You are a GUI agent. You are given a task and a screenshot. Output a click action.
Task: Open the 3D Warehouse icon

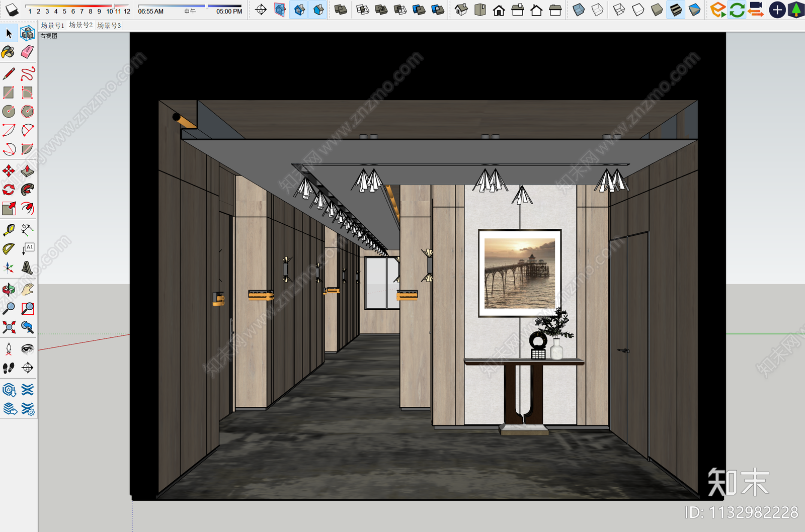[x=9, y=390]
